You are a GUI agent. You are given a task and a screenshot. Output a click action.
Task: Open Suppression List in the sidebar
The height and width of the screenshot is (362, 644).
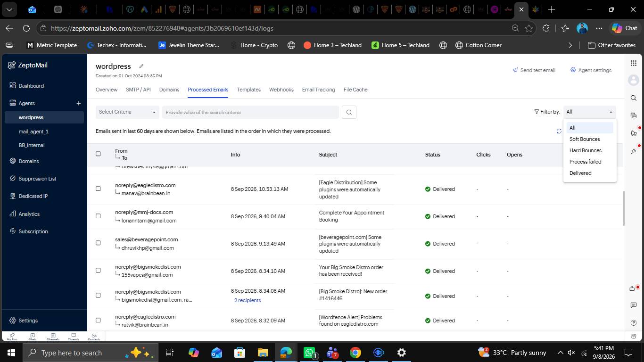pos(37,179)
